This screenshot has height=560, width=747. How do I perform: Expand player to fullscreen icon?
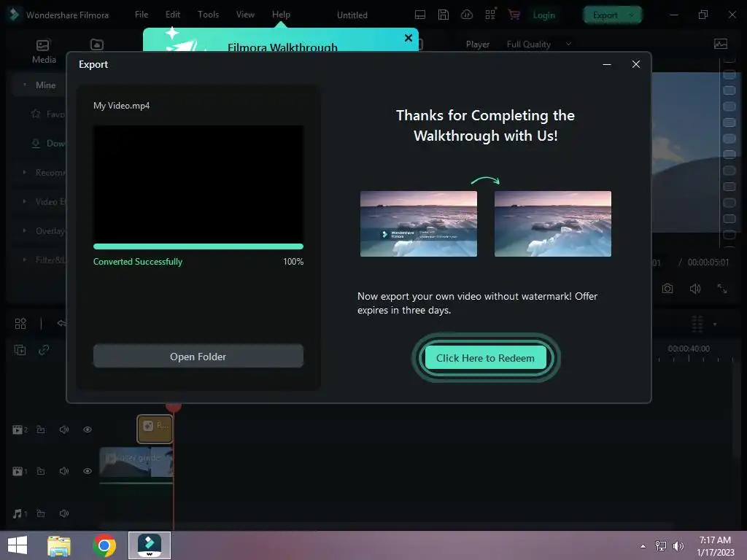[x=723, y=289]
